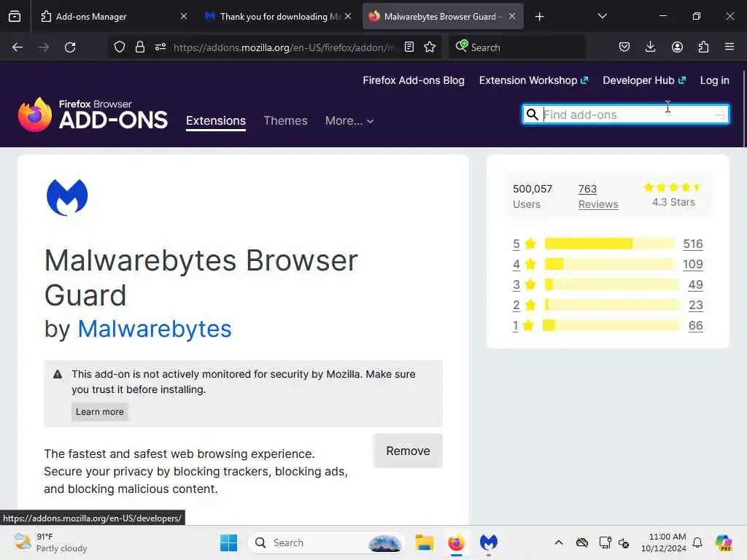747x560 pixels.
Task: Click the 516 five-star review count
Action: click(693, 244)
